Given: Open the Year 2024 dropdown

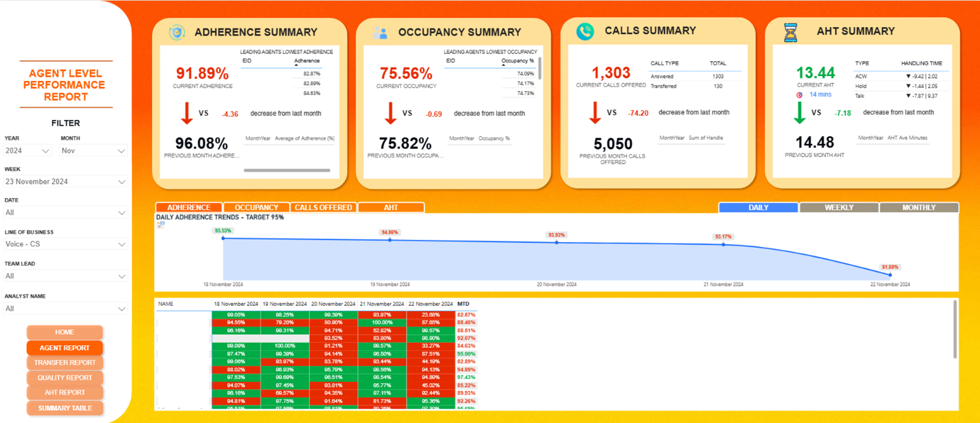Looking at the screenshot, I should (28, 151).
